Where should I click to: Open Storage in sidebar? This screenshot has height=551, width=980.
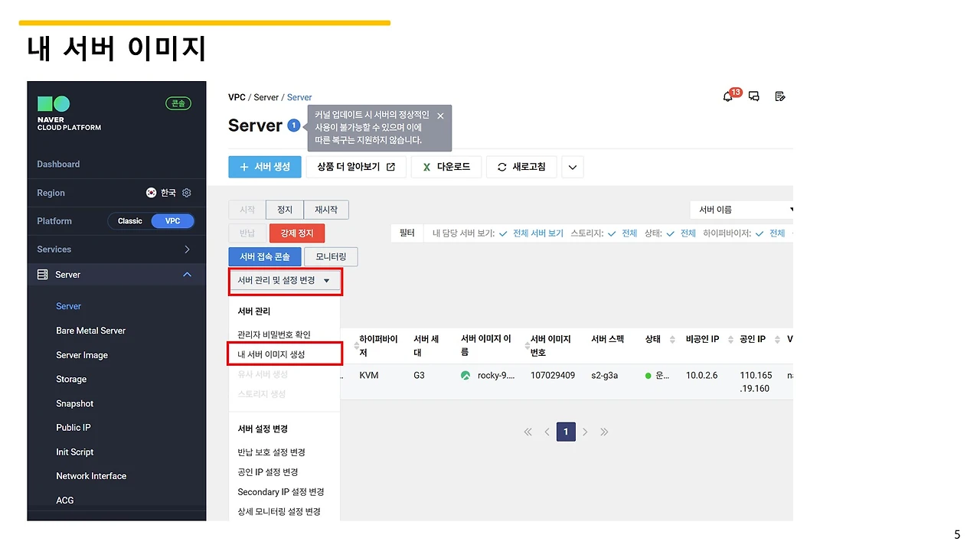point(71,380)
